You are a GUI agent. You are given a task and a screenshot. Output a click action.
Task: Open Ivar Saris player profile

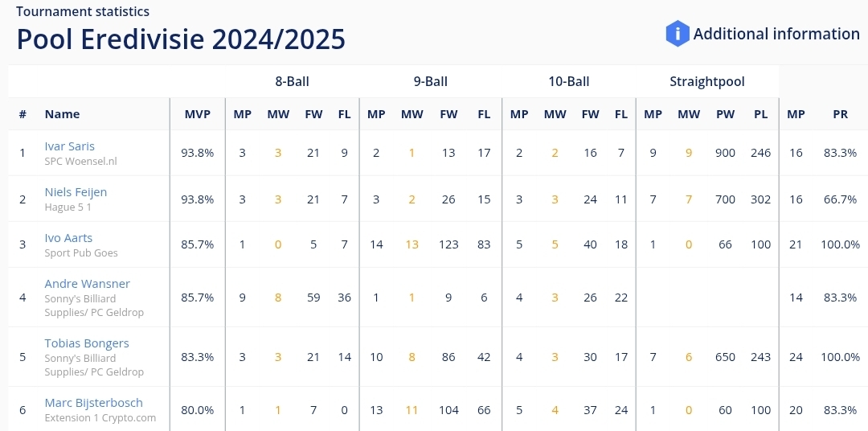pyautogui.click(x=70, y=146)
